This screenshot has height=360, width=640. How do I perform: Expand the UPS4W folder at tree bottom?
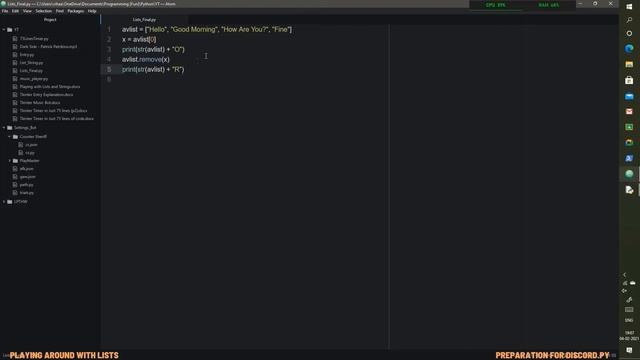(4, 202)
